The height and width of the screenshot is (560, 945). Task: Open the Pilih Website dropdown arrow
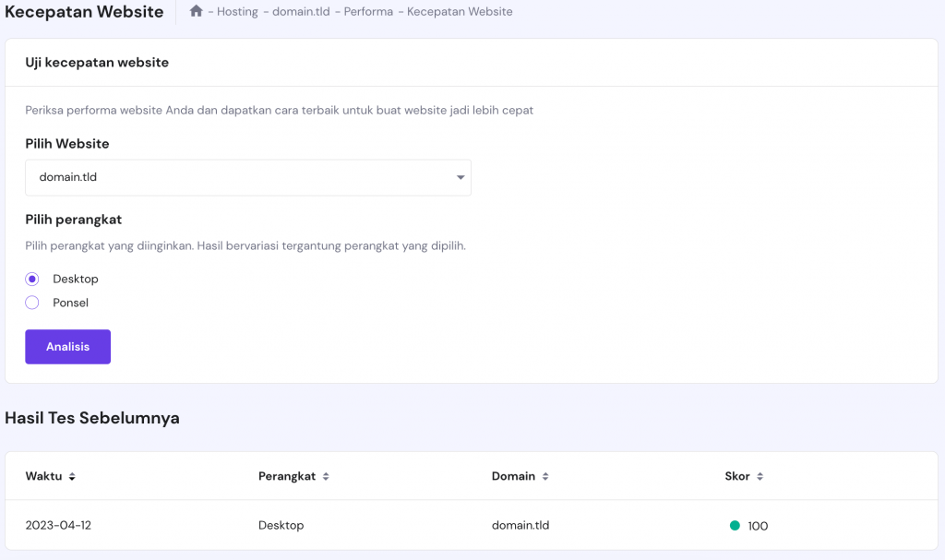click(x=461, y=178)
